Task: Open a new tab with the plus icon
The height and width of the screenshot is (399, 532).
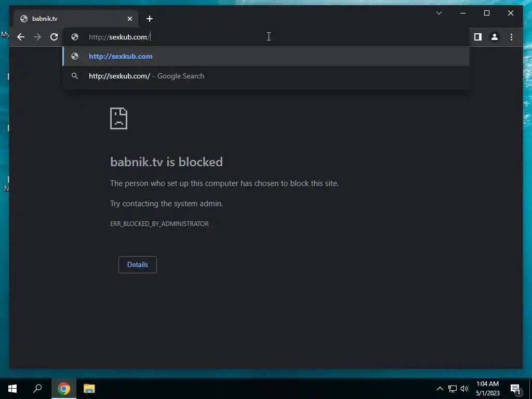Action: click(x=150, y=19)
